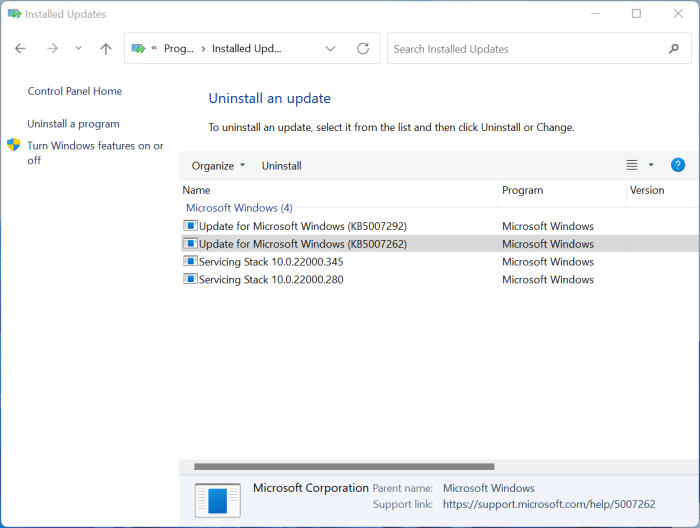The width and height of the screenshot is (700, 528).
Task: Open Turn Windows features on or off
Action: tap(95, 153)
